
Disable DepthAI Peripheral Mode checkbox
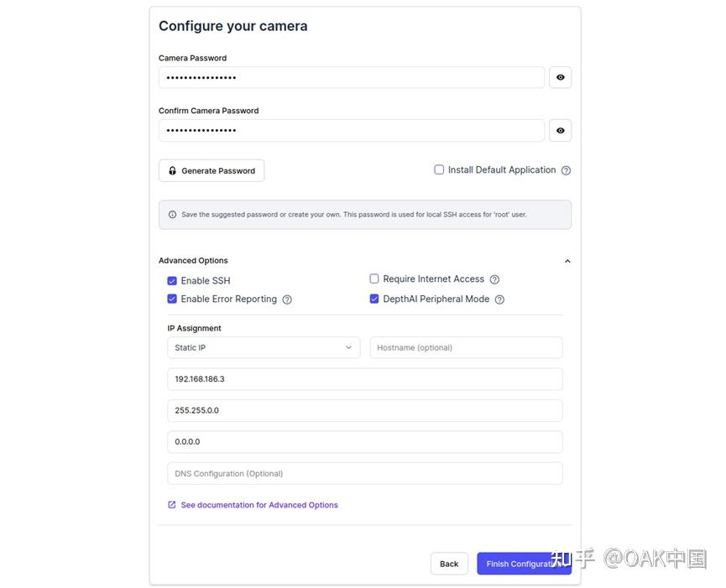pos(374,299)
